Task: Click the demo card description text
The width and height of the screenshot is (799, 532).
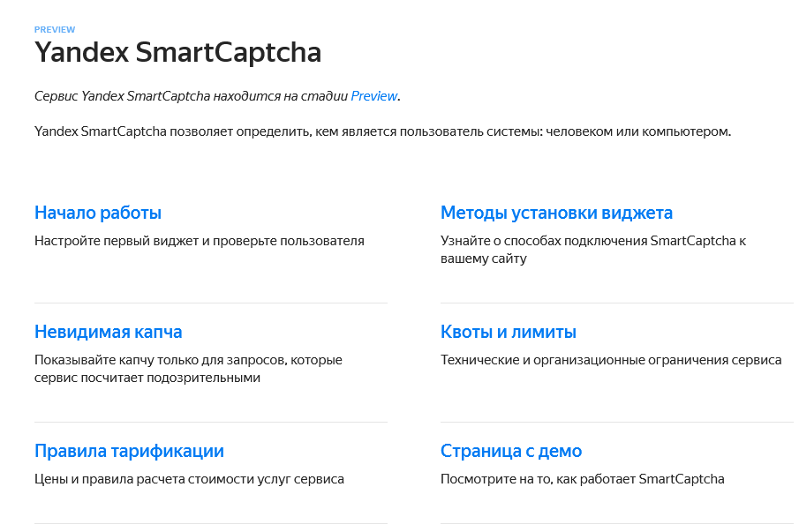Action: (x=582, y=479)
